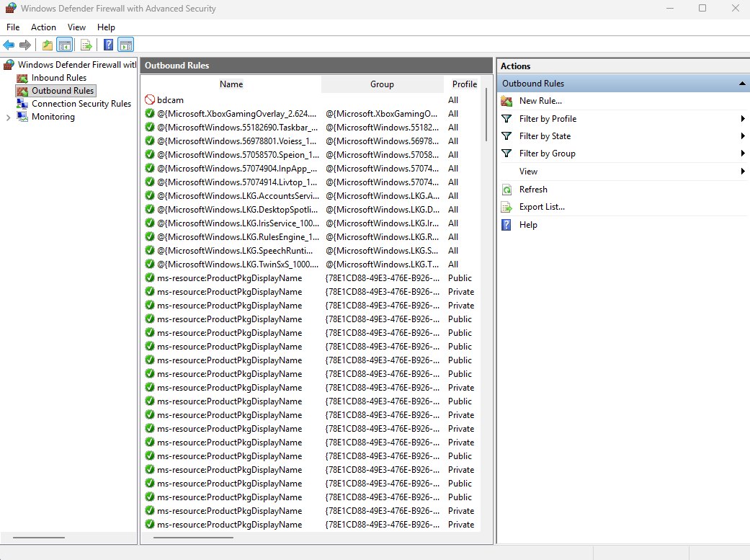Expand the Monitoring tree node
The width and height of the screenshot is (750, 560).
[8, 117]
